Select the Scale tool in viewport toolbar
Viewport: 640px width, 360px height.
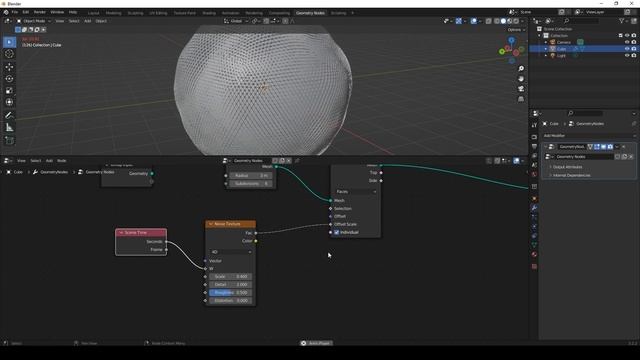pos(9,90)
